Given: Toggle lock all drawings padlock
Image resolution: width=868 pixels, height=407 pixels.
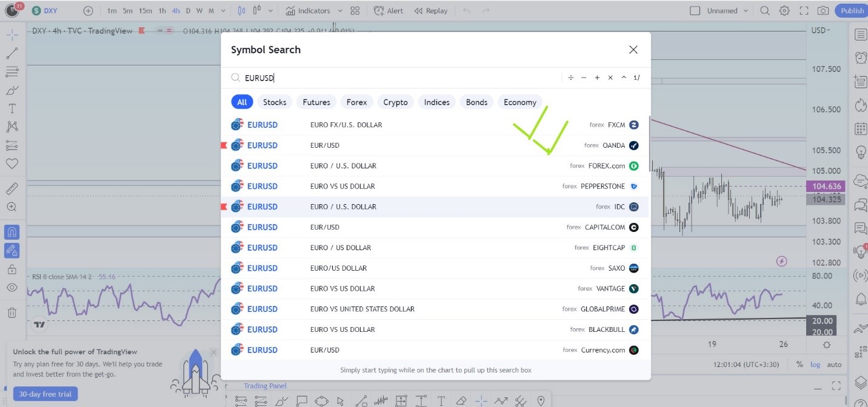Looking at the screenshot, I should [12, 270].
